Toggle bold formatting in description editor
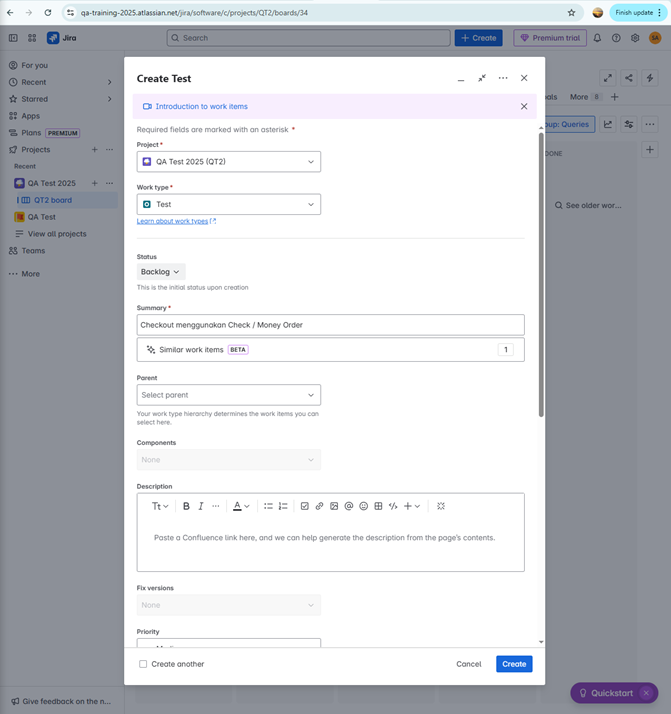This screenshot has height=714, width=671. (186, 506)
